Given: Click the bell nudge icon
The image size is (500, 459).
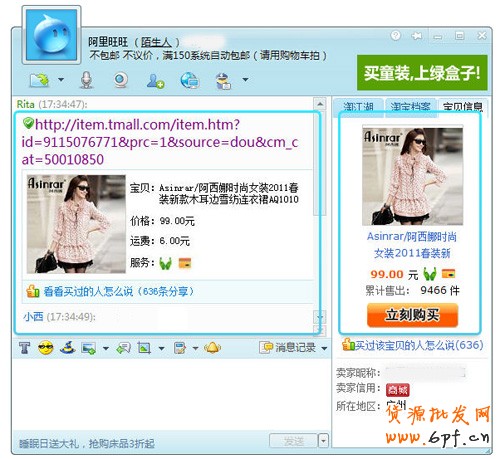Looking at the screenshot, I should (x=213, y=348).
